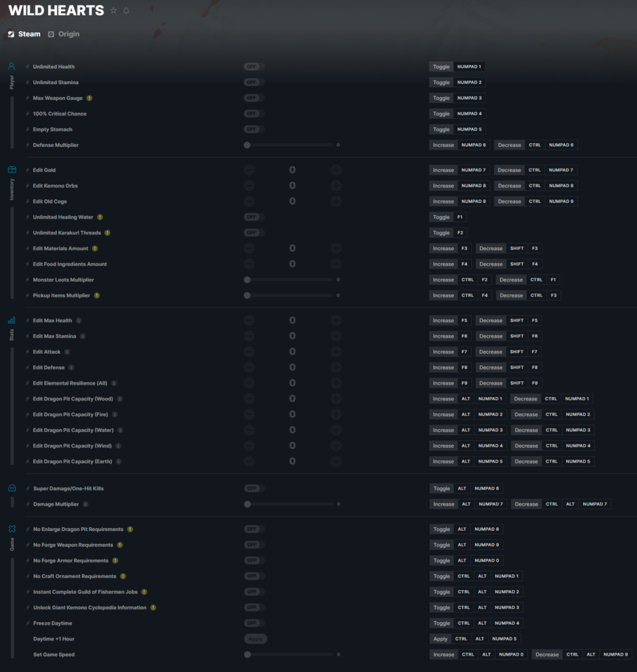Click info icon beside Damage Multiplier

point(86,505)
